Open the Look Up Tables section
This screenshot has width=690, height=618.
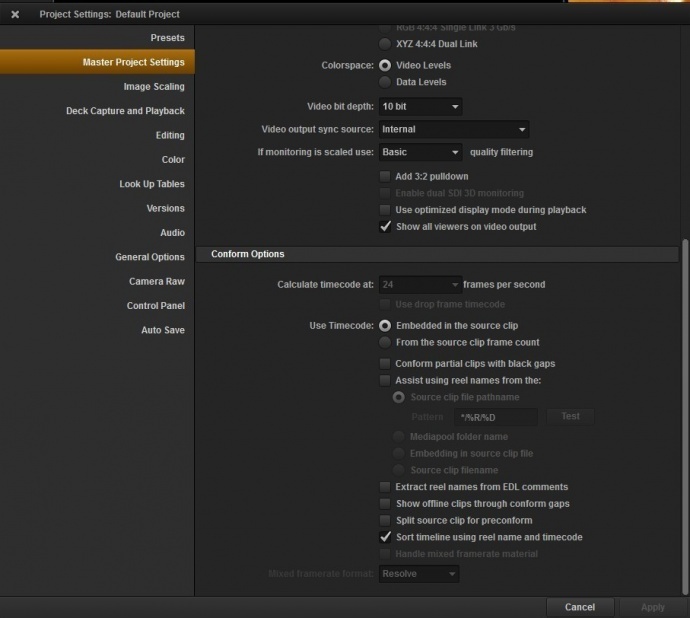point(152,184)
